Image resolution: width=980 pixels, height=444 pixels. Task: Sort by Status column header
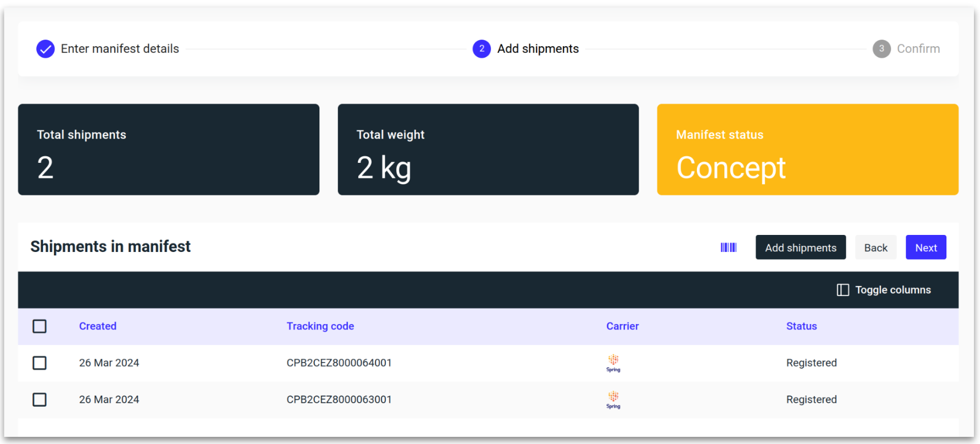801,326
